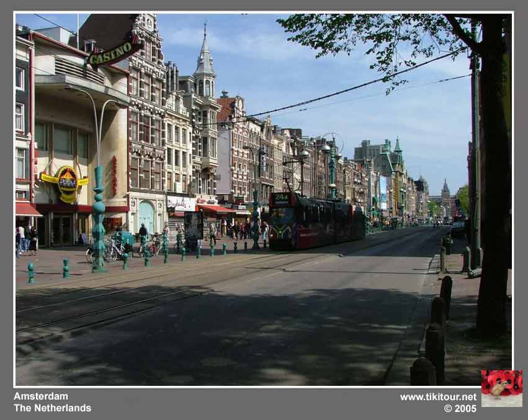Image resolution: width=528 pixels, height=420 pixels.
Task: Click the tall green ornate lamp post
Action: [x=99, y=217]
